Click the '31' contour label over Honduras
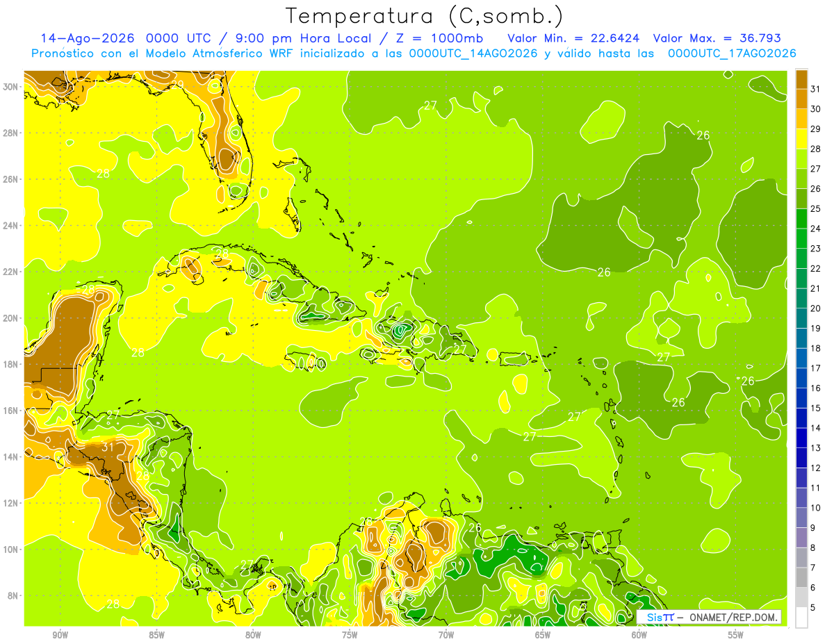Image resolution: width=834 pixels, height=644 pixels. [x=108, y=447]
